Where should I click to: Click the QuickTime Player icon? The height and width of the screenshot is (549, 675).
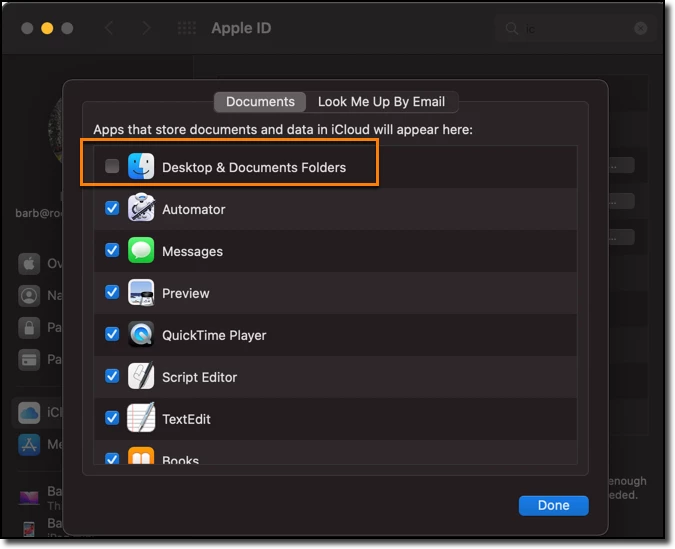[x=141, y=334]
